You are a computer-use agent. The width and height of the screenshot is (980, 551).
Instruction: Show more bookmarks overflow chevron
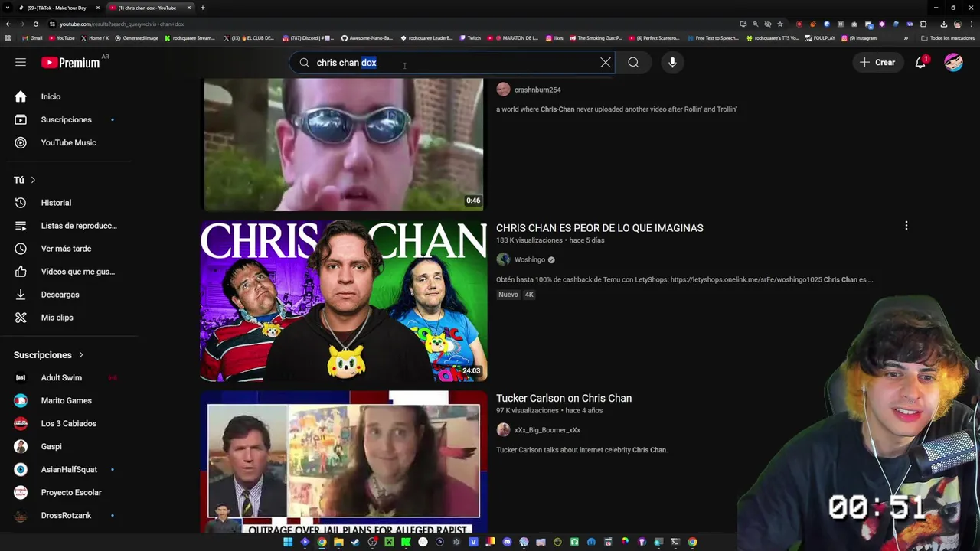click(906, 38)
